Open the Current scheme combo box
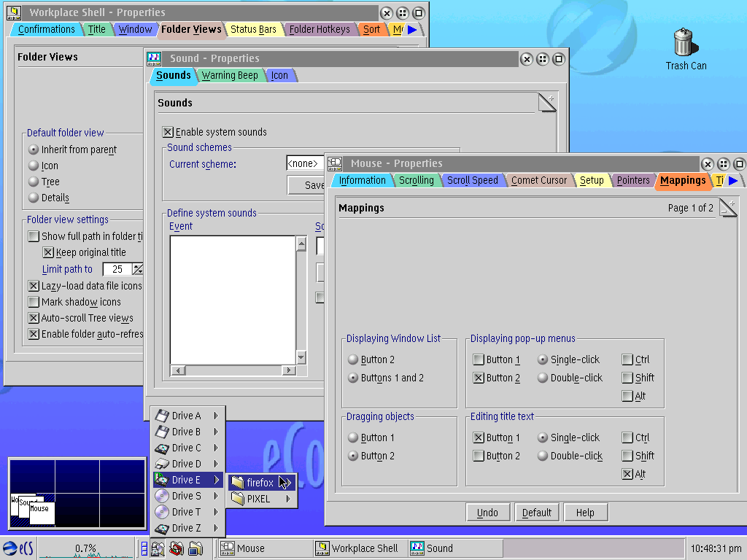 [x=305, y=163]
